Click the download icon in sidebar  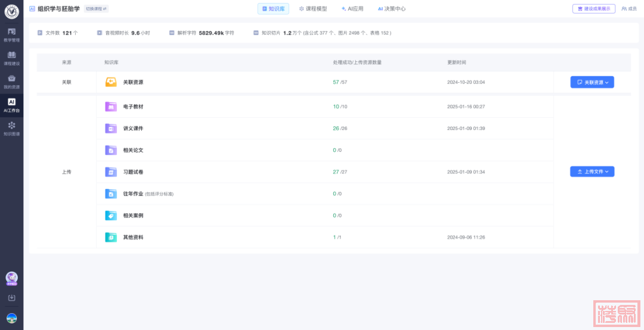tap(11, 298)
